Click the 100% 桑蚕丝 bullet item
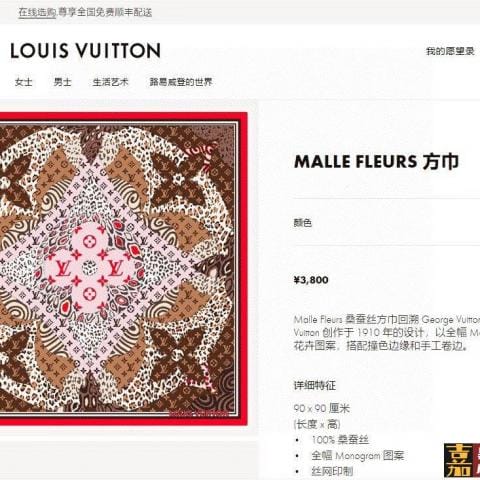This screenshot has height=480, width=480. [x=340, y=440]
